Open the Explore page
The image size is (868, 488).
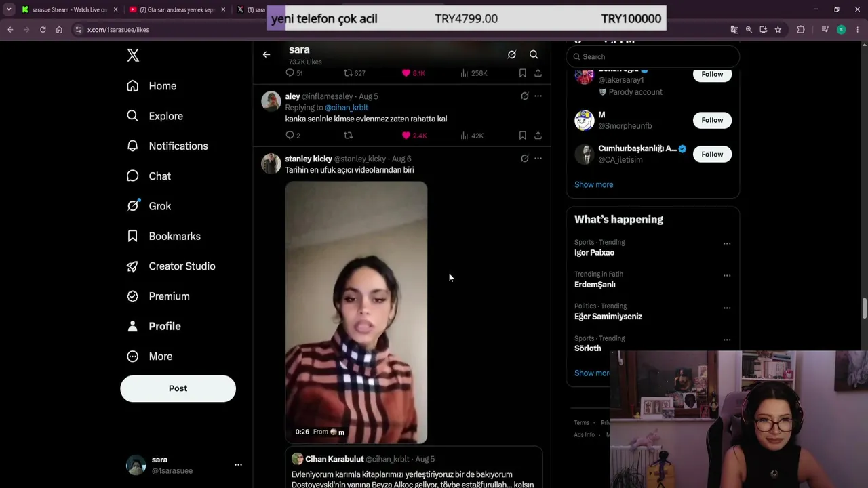pos(155,116)
